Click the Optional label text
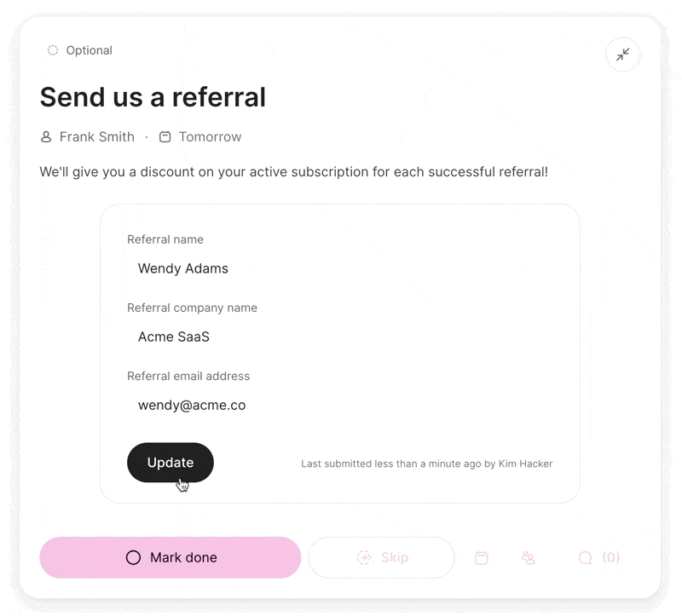This screenshot has width=682, height=616. click(x=89, y=50)
